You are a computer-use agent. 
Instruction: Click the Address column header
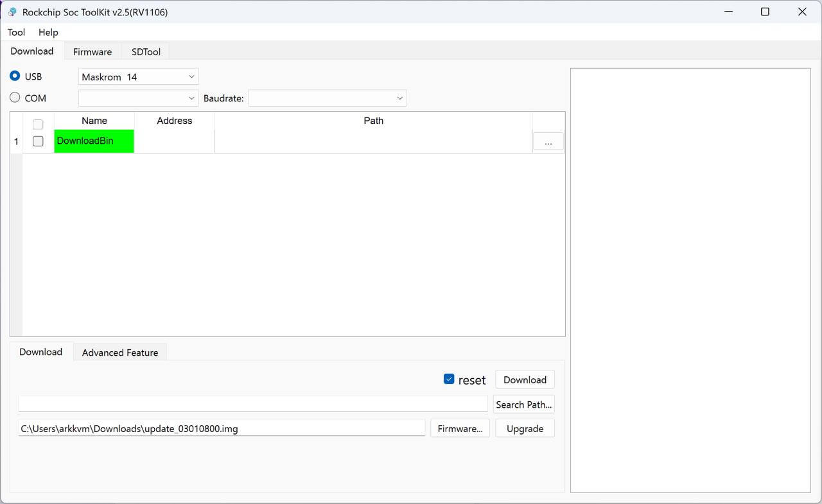(175, 121)
